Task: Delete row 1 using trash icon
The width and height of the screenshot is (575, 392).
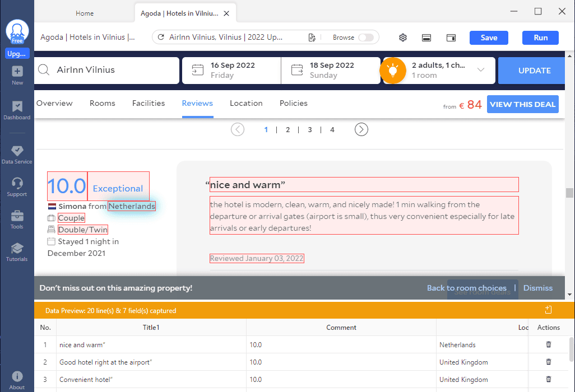Action: (549, 344)
